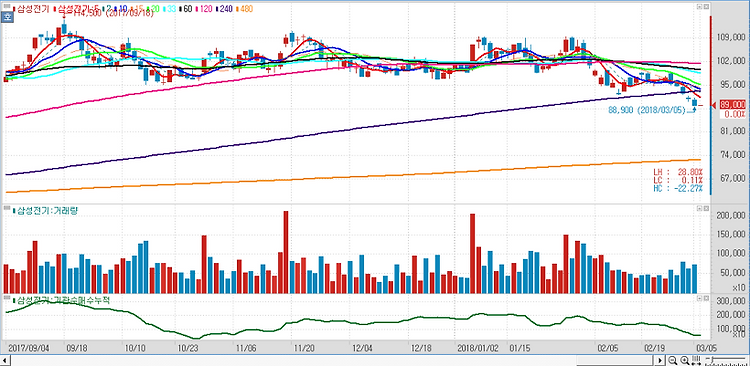Click the zoom in magnifier icon
Screen dimensions: 750x366
click(x=684, y=360)
